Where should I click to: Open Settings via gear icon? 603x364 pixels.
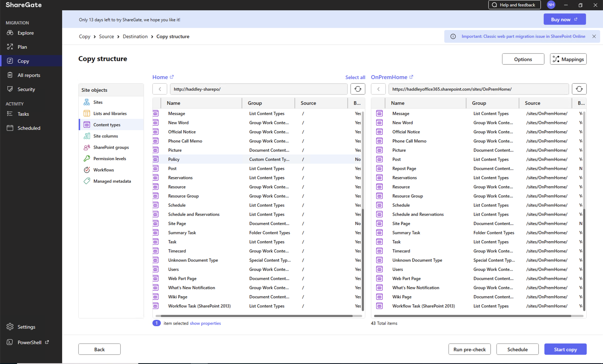click(10, 327)
